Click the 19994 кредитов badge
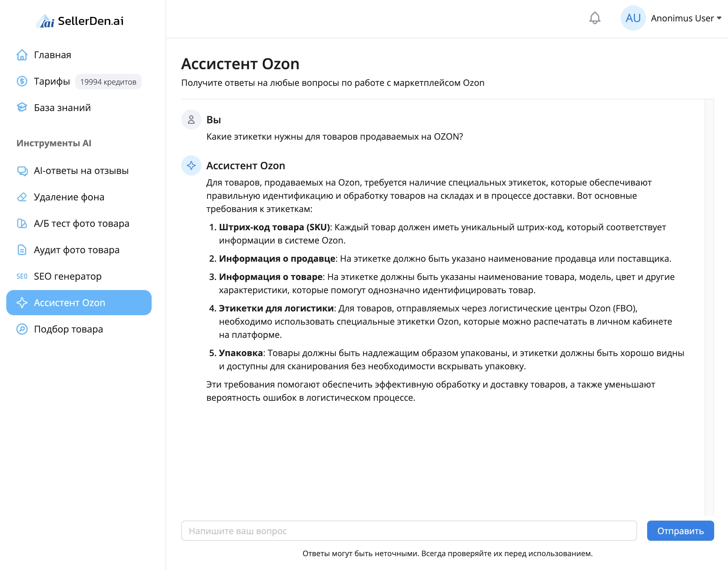 pos(108,82)
